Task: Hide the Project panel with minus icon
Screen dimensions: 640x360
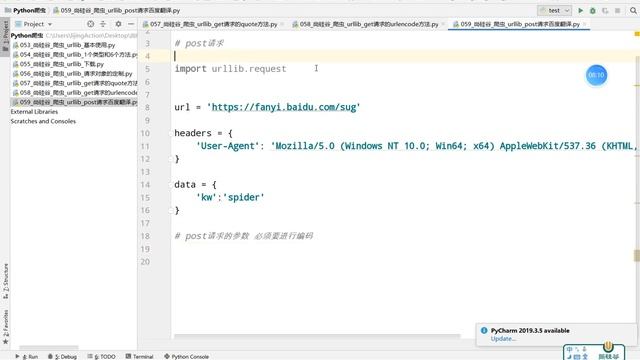Action: pos(131,24)
